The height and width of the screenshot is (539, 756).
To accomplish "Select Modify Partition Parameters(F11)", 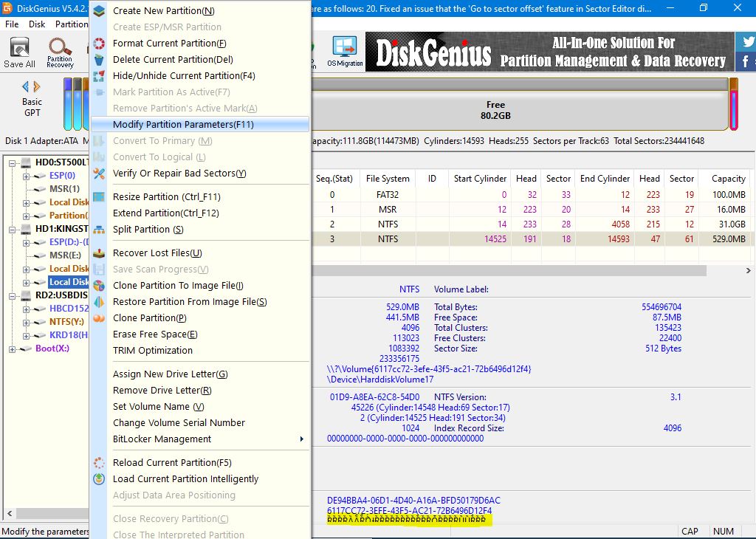I will pyautogui.click(x=183, y=125).
